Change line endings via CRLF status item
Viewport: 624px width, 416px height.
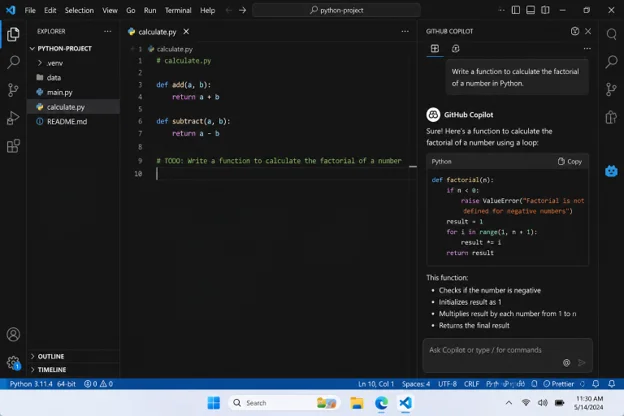(471, 384)
